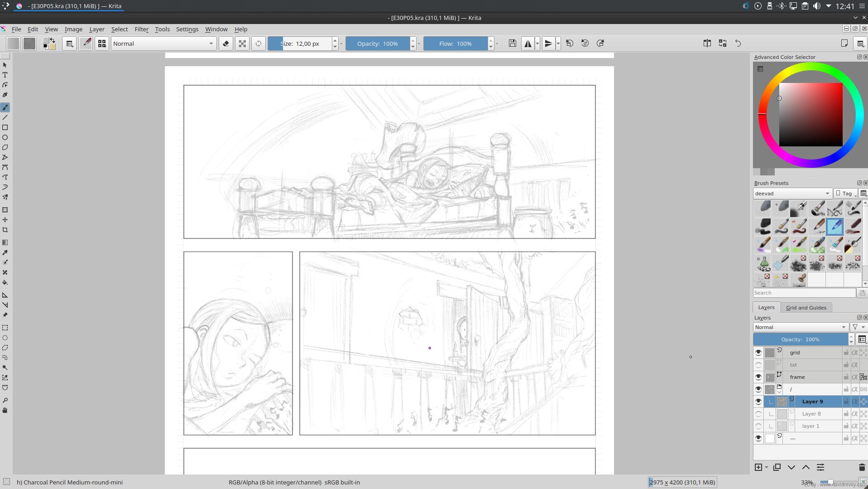The width and height of the screenshot is (868, 489).
Task: Switch to Grid and Guides tab
Action: tap(806, 307)
